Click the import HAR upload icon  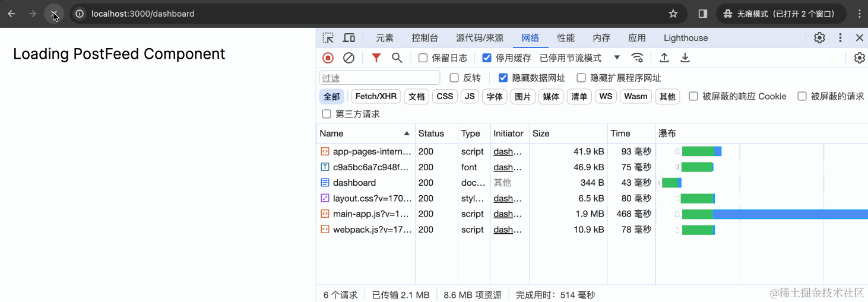[x=664, y=58]
